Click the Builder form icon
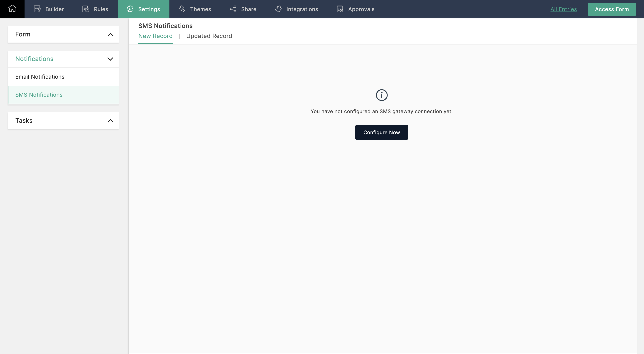Screen dimensions: 644x354 (x=37, y=9)
